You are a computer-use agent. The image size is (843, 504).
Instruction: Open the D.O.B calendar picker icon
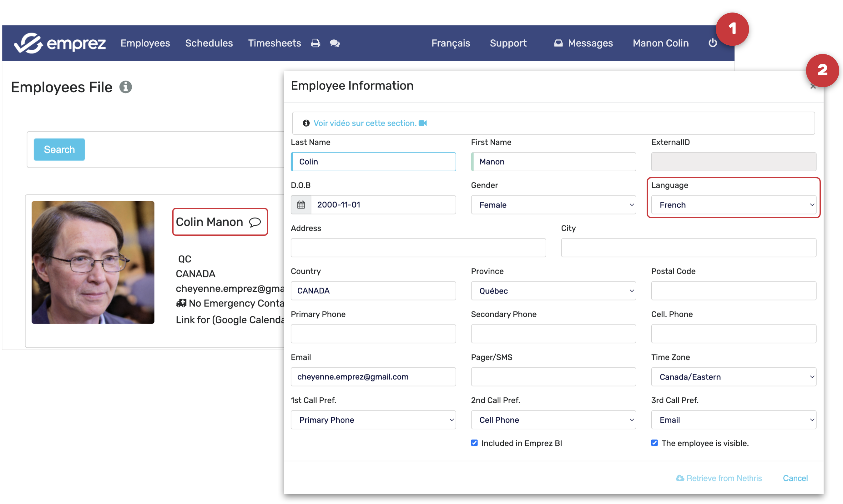301,205
